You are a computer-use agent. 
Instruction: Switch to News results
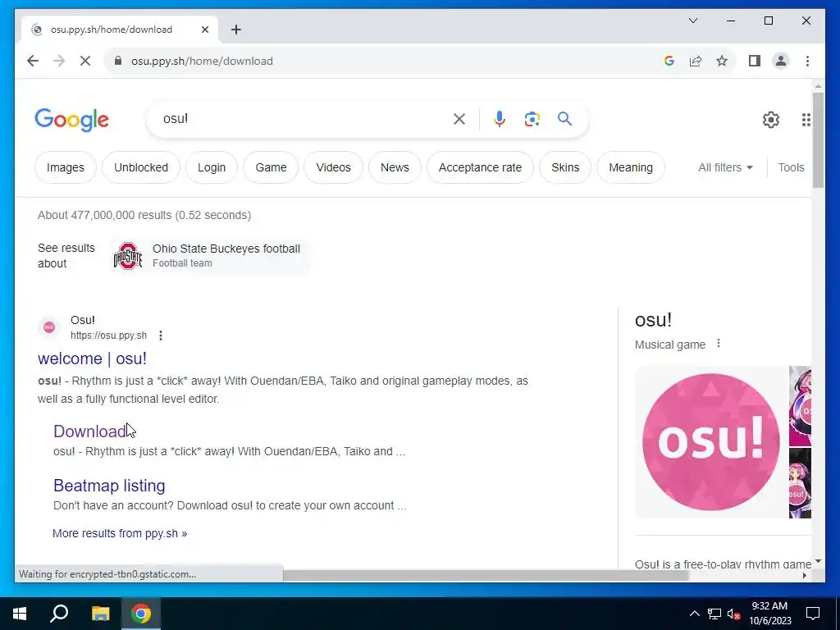[395, 167]
